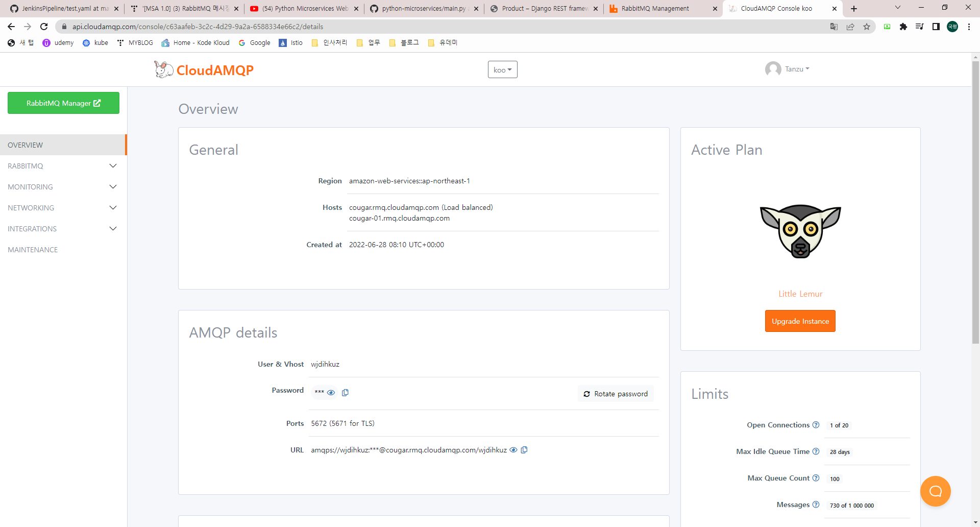The image size is (980, 527).
Task: Select the OVERVIEW sidebar item
Action: pos(63,145)
